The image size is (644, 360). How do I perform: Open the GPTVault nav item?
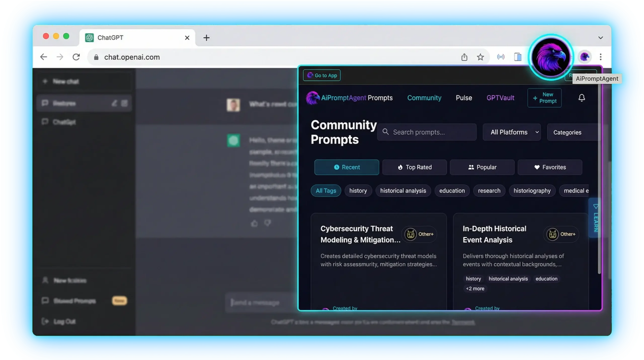500,98
